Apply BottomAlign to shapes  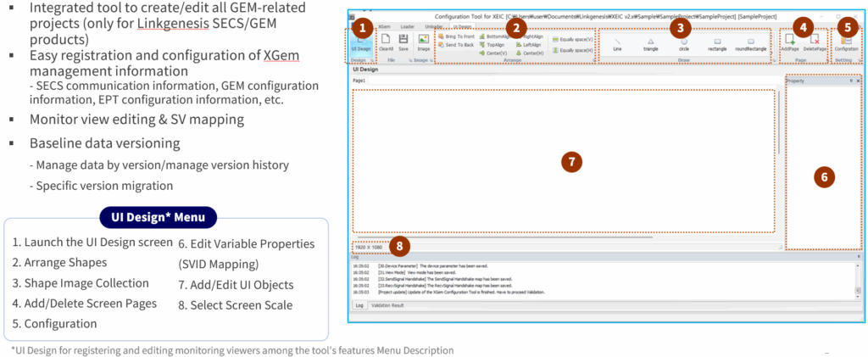pyautogui.click(x=494, y=36)
